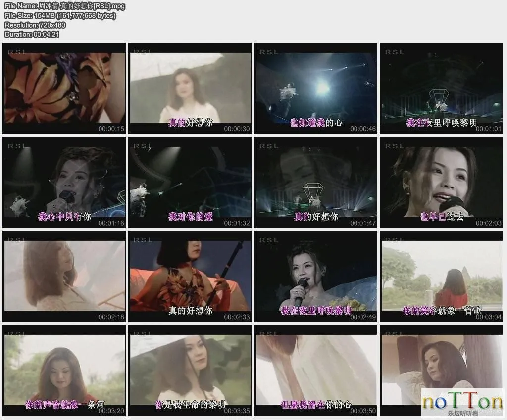Screen dimensions: 507x420
Task: Click the red-shirt outdoor thumbnail at 00:03:04
Action: (x=443, y=276)
